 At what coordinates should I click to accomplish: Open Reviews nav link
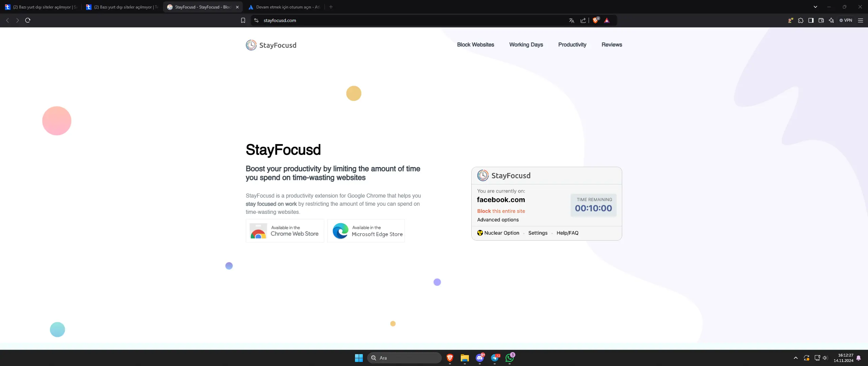pyautogui.click(x=612, y=45)
